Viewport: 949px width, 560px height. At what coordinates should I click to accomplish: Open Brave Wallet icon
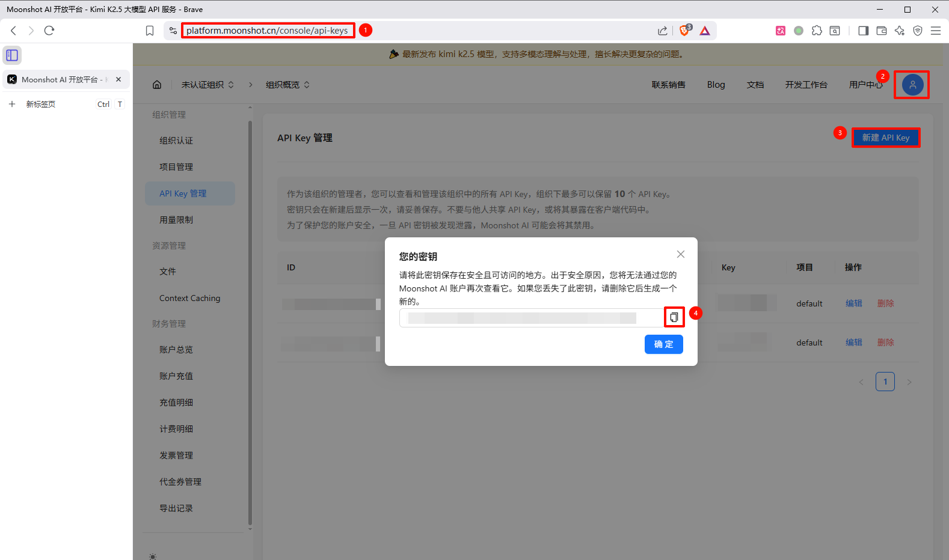pos(882,31)
